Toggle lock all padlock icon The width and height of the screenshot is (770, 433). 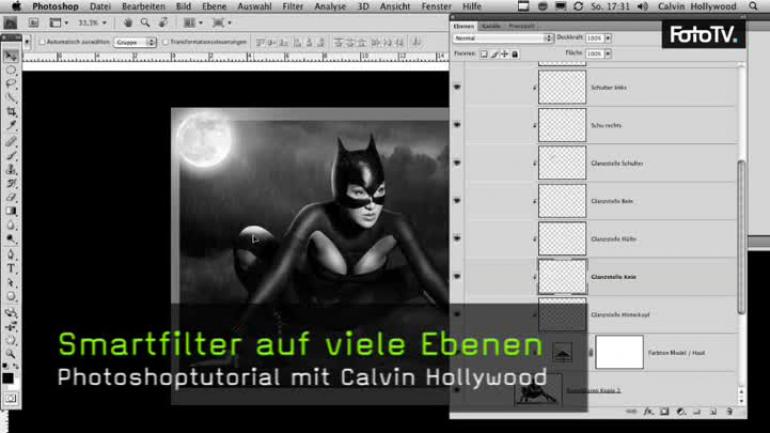click(x=515, y=54)
